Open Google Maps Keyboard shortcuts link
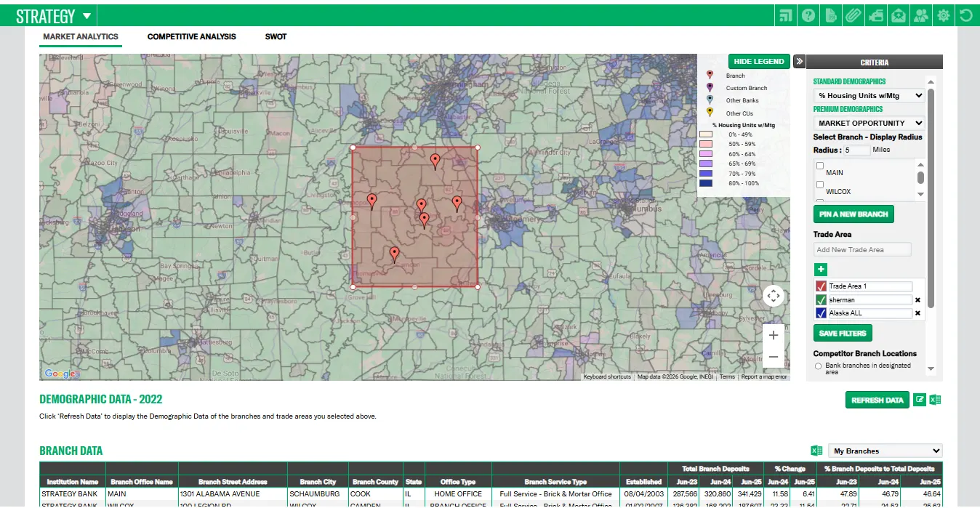This screenshot has width=980, height=508. pyautogui.click(x=607, y=376)
